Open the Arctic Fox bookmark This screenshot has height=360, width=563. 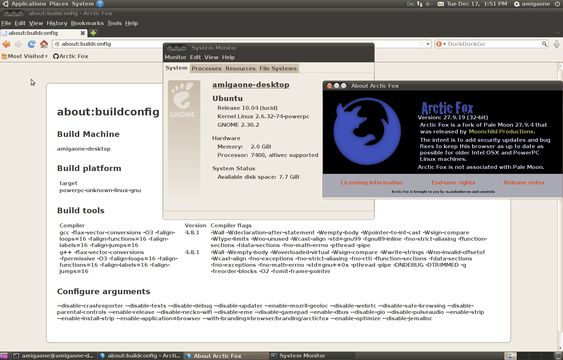point(70,56)
